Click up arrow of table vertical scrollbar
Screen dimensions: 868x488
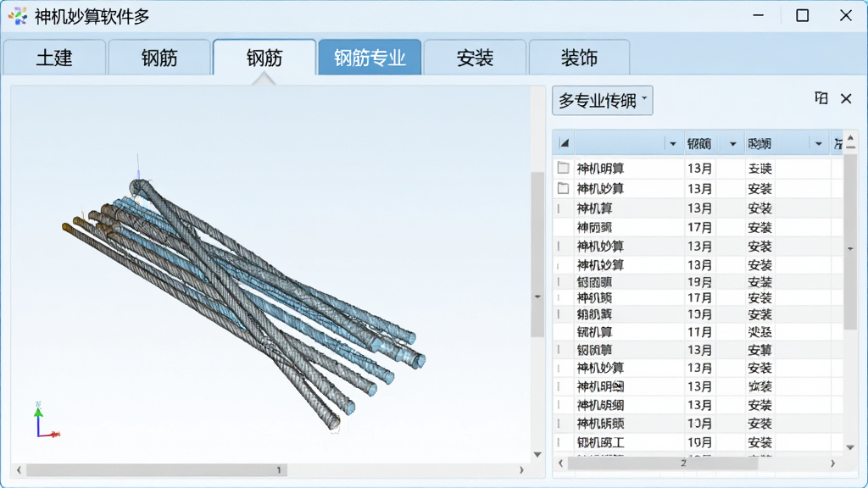850,138
